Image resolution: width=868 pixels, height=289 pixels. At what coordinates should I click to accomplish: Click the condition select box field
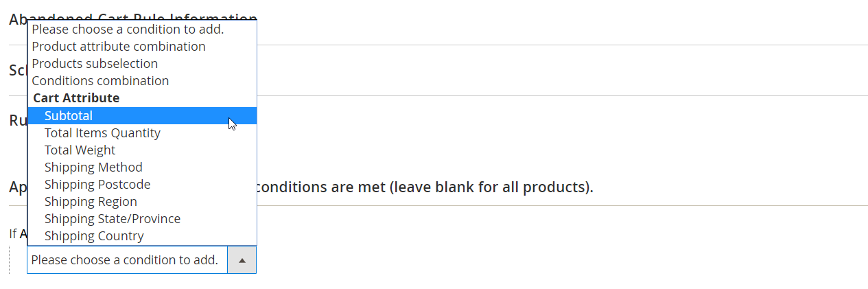coord(127,260)
